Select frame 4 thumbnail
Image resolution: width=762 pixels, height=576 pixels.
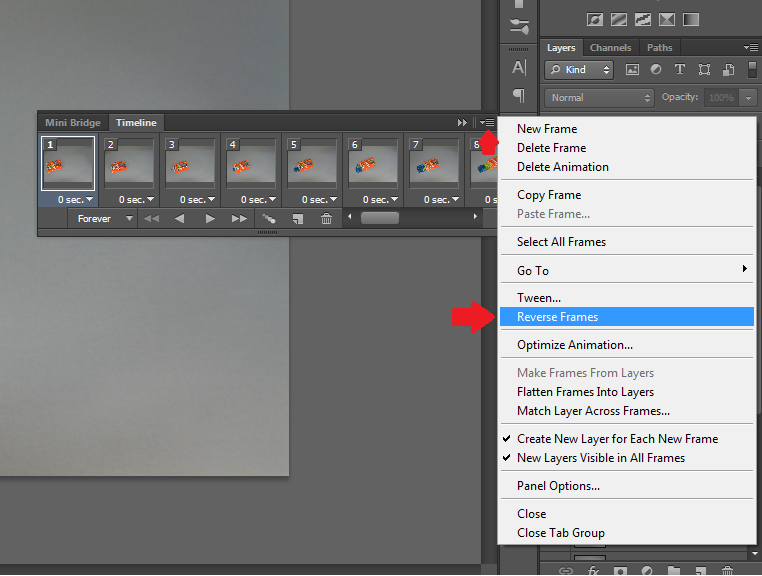pyautogui.click(x=251, y=163)
